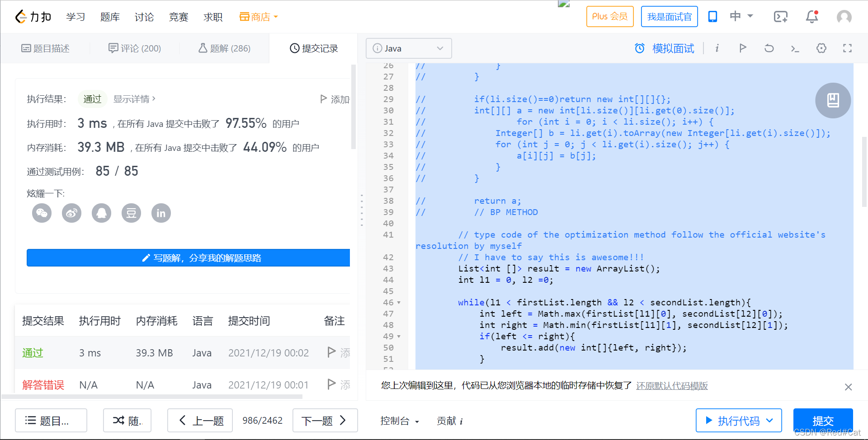The image size is (868, 440).
Task: Go to 下一题 next problem
Action: click(325, 421)
